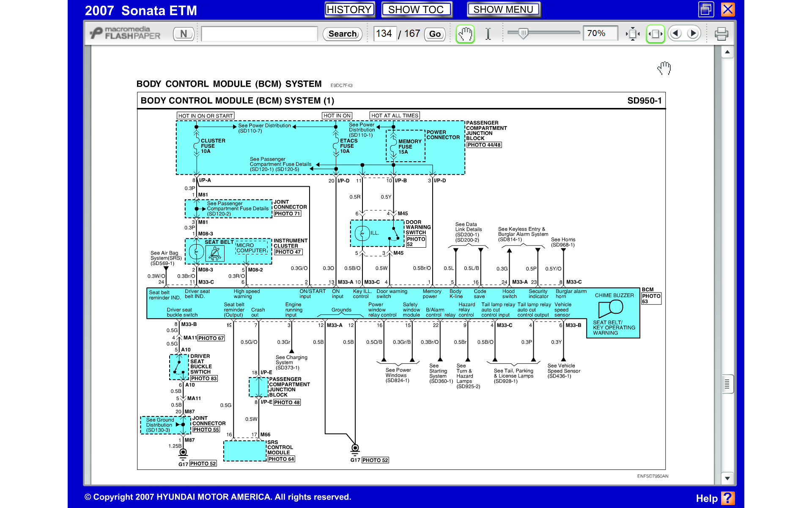This screenshot has width=812, height=508.
Task: Run the document Search
Action: click(343, 34)
